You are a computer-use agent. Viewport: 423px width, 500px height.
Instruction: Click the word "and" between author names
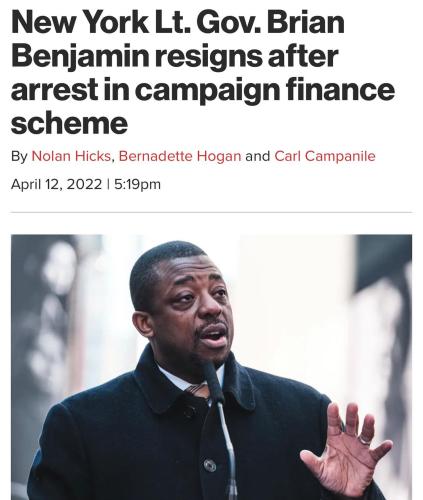258,156
